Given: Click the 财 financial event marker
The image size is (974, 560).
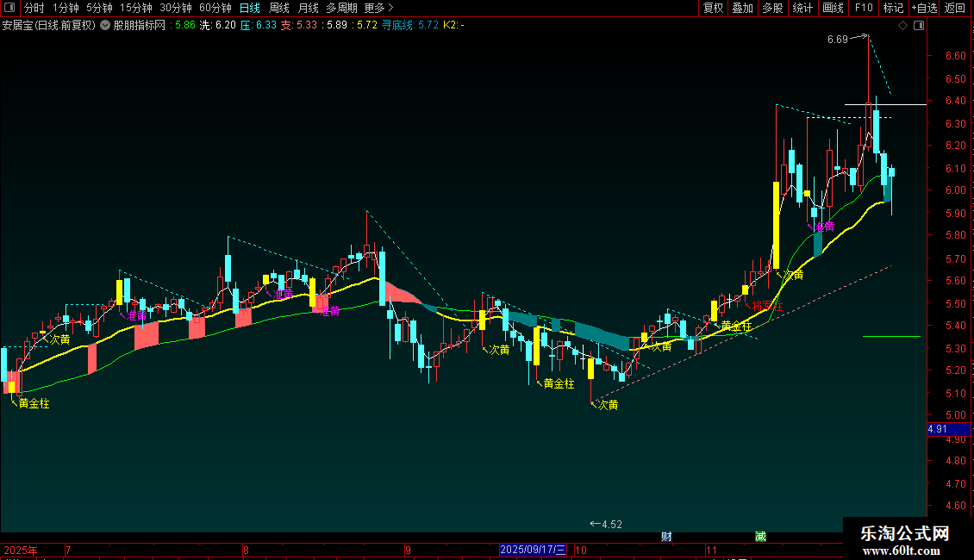Looking at the screenshot, I should click(x=666, y=537).
